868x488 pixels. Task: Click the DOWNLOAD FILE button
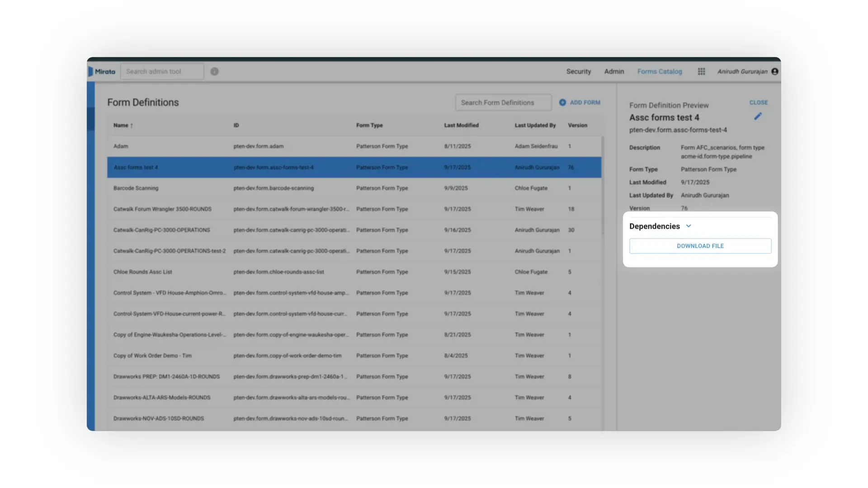coord(700,246)
